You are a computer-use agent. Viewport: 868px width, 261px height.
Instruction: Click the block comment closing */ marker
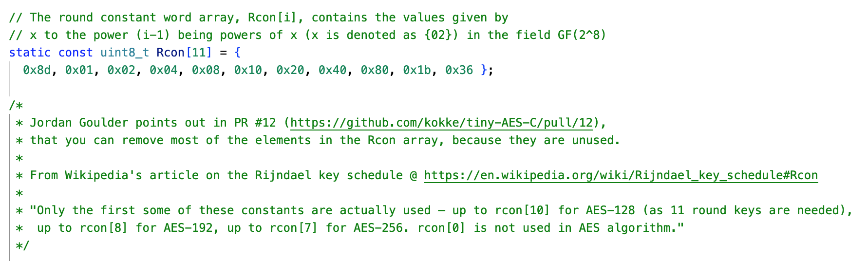22,245
